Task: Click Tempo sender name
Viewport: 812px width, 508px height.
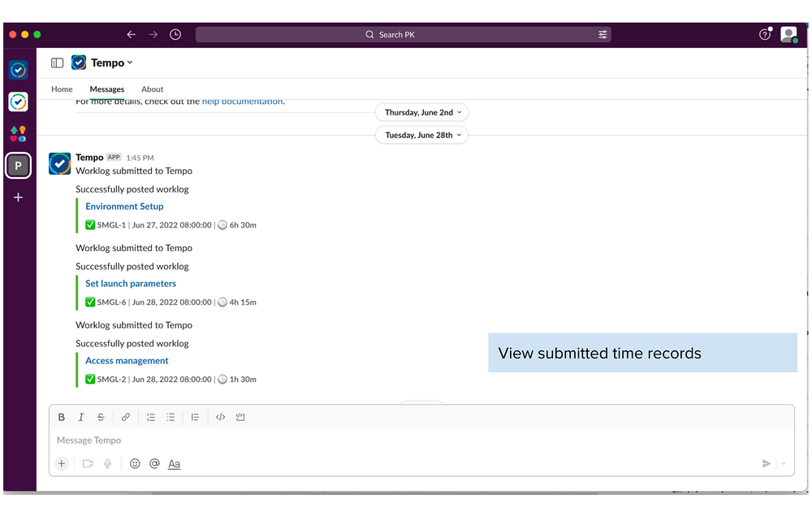Action: (x=89, y=157)
